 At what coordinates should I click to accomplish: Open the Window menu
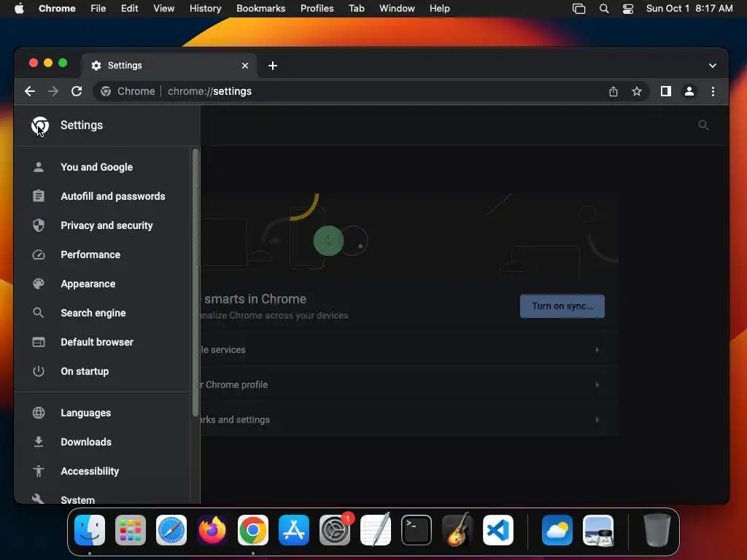pyautogui.click(x=396, y=9)
